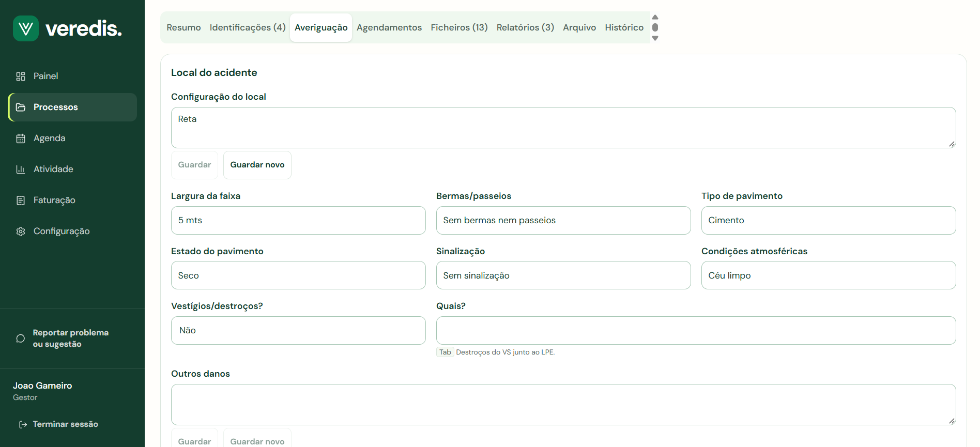This screenshot has height=447, width=980.
Task: Open the Identificações (4) tab
Action: click(x=248, y=27)
